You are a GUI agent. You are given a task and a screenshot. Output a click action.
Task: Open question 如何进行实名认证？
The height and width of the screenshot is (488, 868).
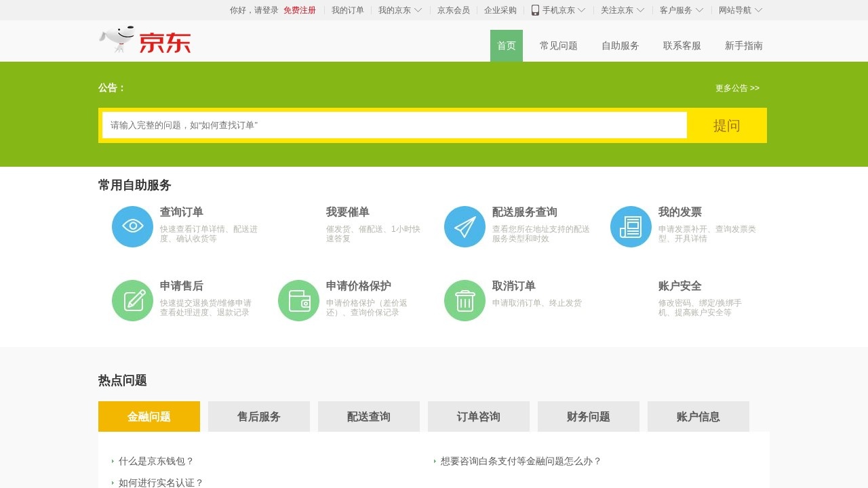(161, 483)
